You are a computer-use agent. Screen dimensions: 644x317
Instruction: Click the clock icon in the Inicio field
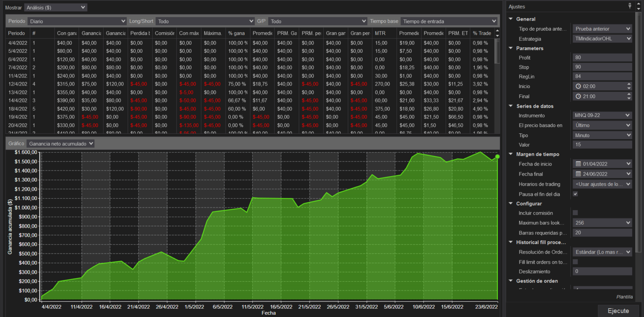(x=578, y=86)
